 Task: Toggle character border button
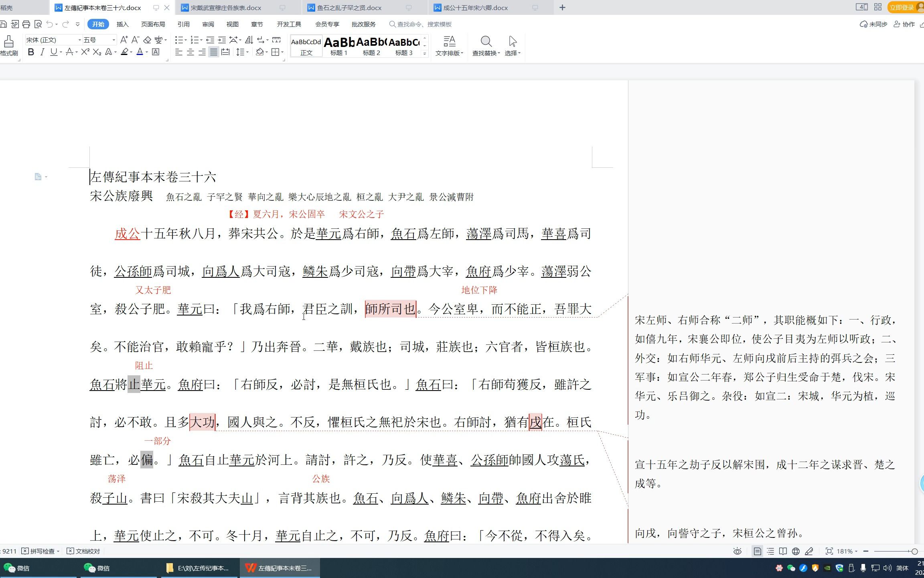(156, 52)
